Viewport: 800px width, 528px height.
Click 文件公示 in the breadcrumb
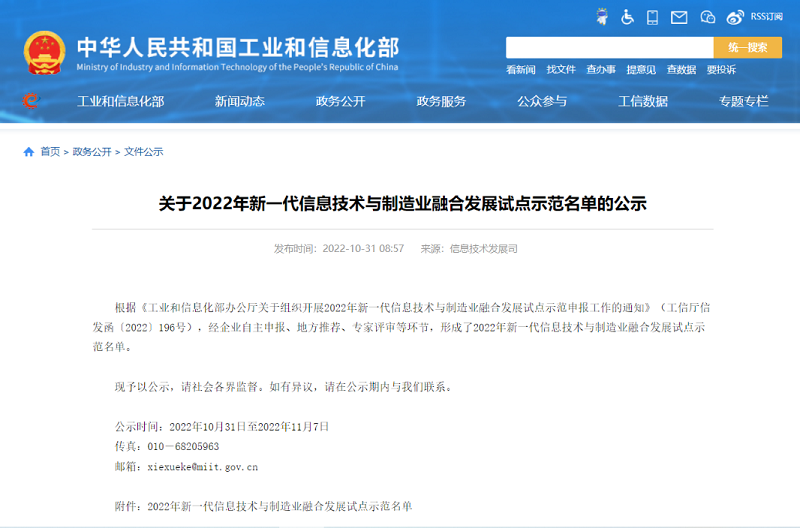point(143,152)
